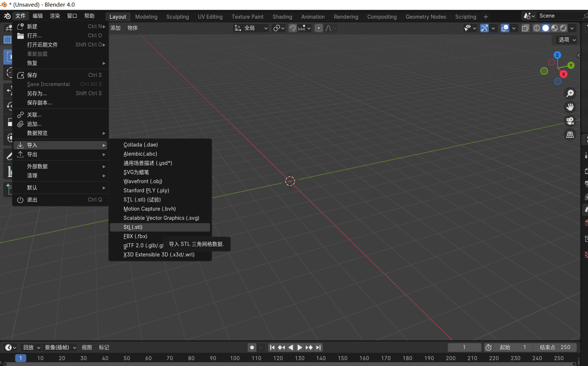Choose FBX (.fbx) import option
This screenshot has width=588, height=366.
[160, 237]
